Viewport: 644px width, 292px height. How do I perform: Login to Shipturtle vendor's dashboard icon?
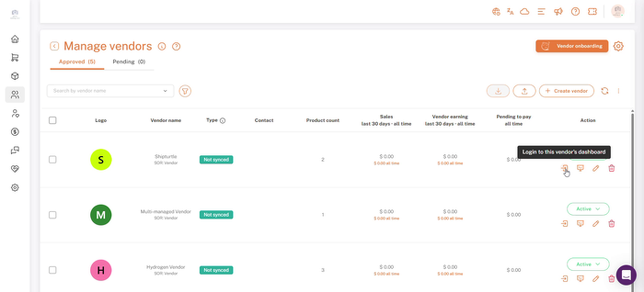point(565,168)
